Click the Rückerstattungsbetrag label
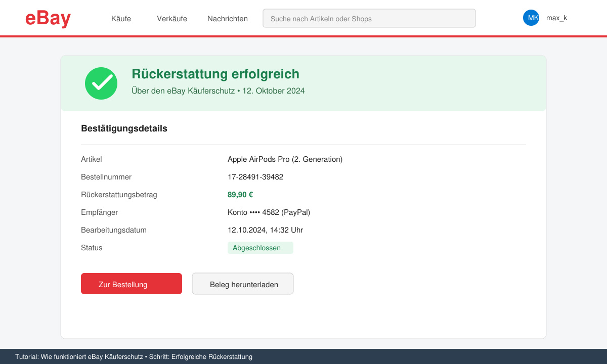The image size is (607, 364). point(119,195)
